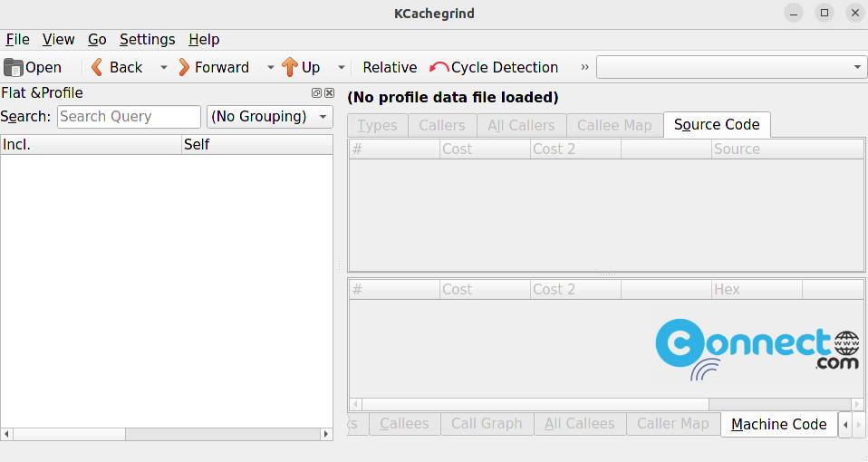
Task: Open the (No Grouping) dropdown
Action: tap(270, 117)
